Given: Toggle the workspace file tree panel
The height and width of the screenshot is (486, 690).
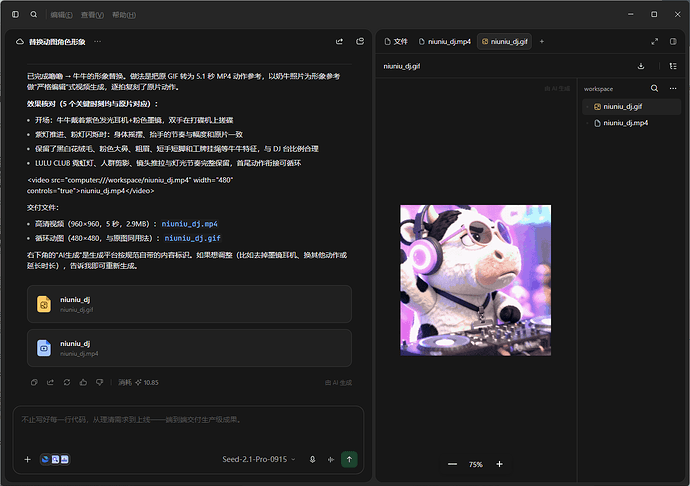Looking at the screenshot, I should coord(673,66).
